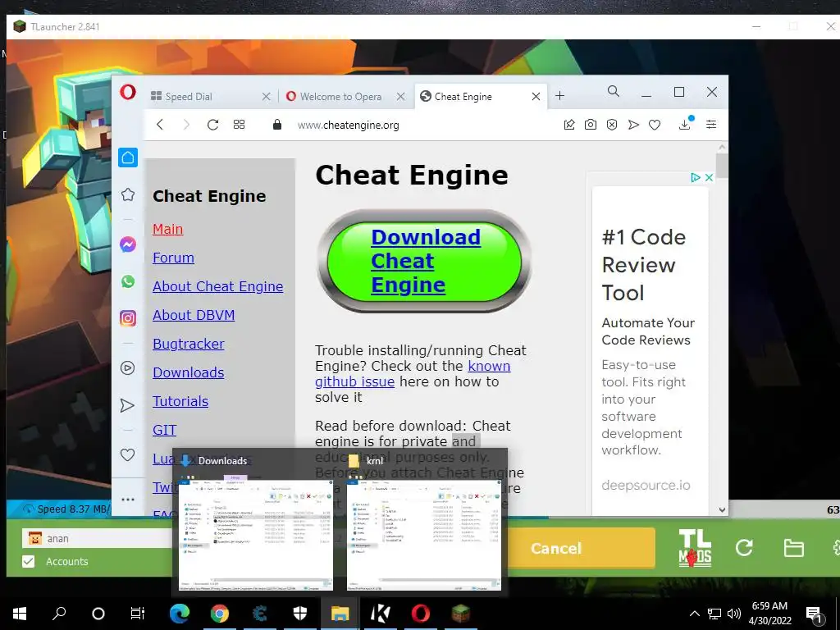
Task: Open Instagram in Opera sidebar
Action: click(128, 318)
